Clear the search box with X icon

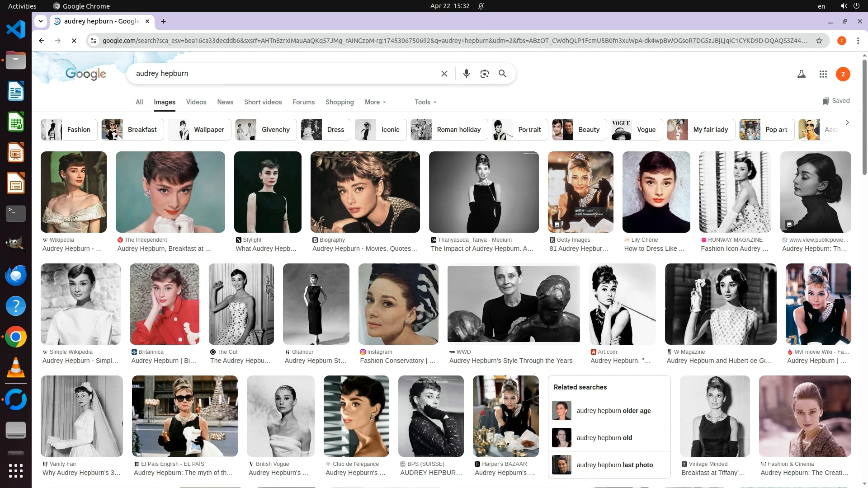coord(444,74)
